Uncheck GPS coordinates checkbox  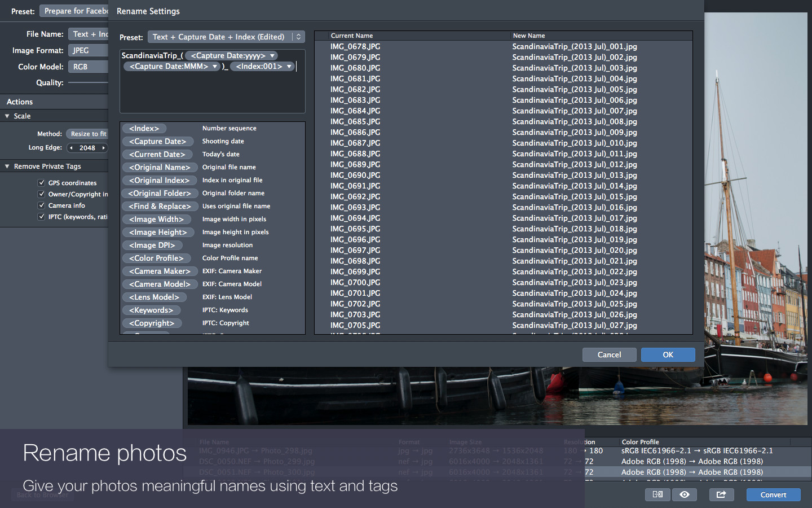[41, 182]
